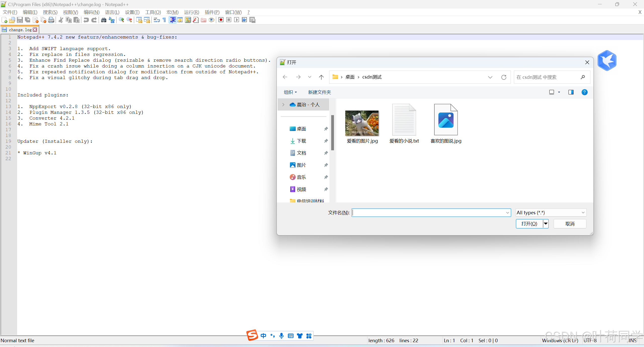
Task: Toggle indent guide toolbar button
Action: tap(172, 20)
